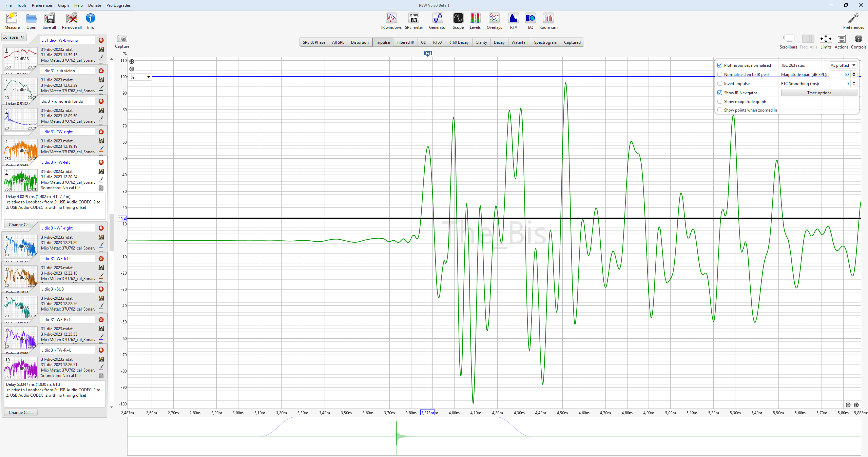Uncheck Plot responses normalised
The width and height of the screenshot is (868, 457).
click(720, 65)
